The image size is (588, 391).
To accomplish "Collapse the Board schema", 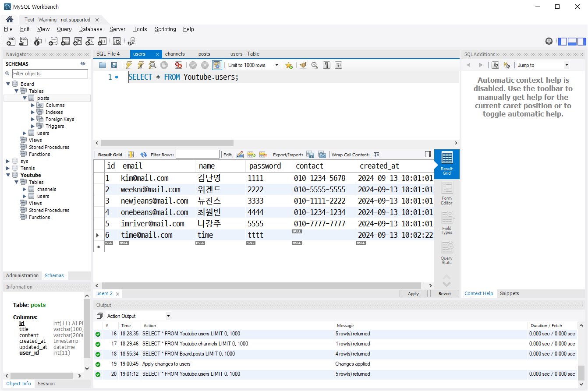I will [x=8, y=84].
